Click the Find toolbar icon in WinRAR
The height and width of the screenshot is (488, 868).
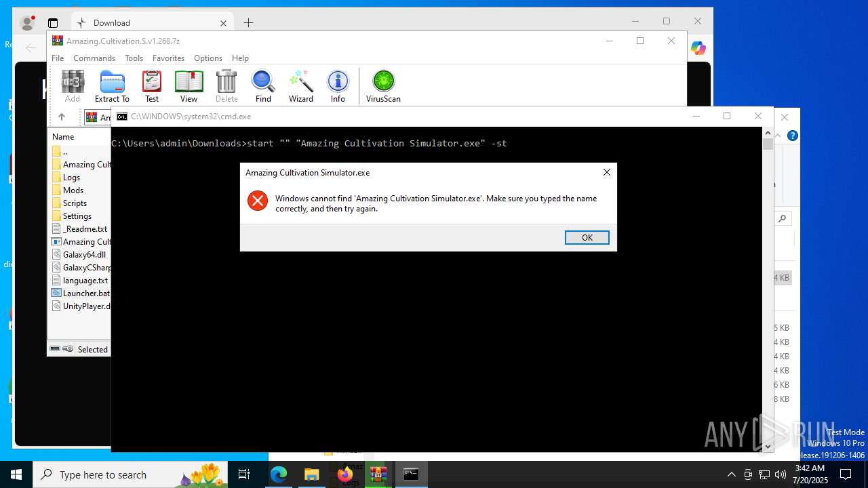pos(263,86)
